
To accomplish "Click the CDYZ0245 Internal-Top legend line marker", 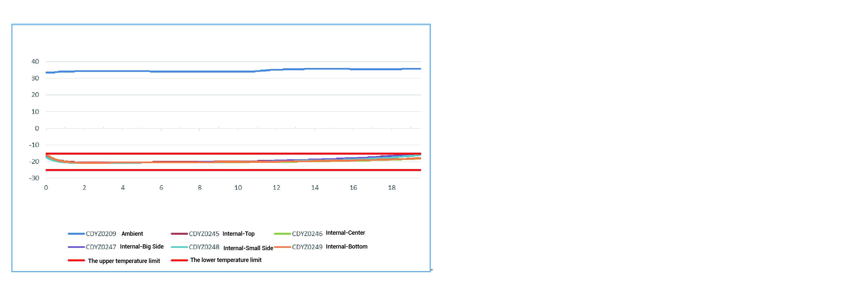I will [x=179, y=234].
